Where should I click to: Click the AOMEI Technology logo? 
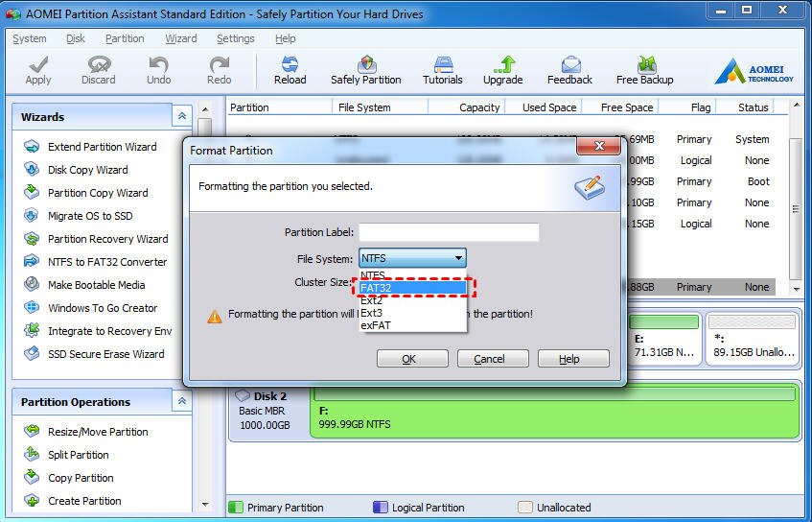(x=754, y=71)
